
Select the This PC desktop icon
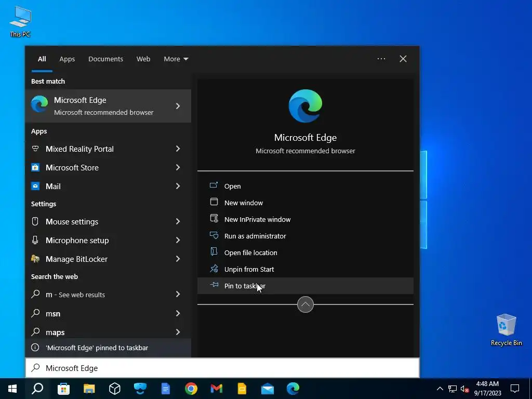coord(20,21)
